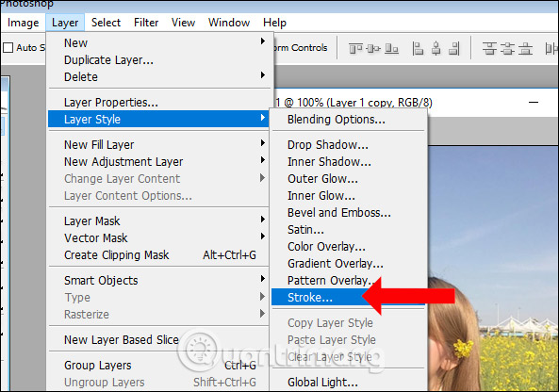Click the Distribute vertical centers icon
Screen dimensions: 559x392
coord(507,48)
